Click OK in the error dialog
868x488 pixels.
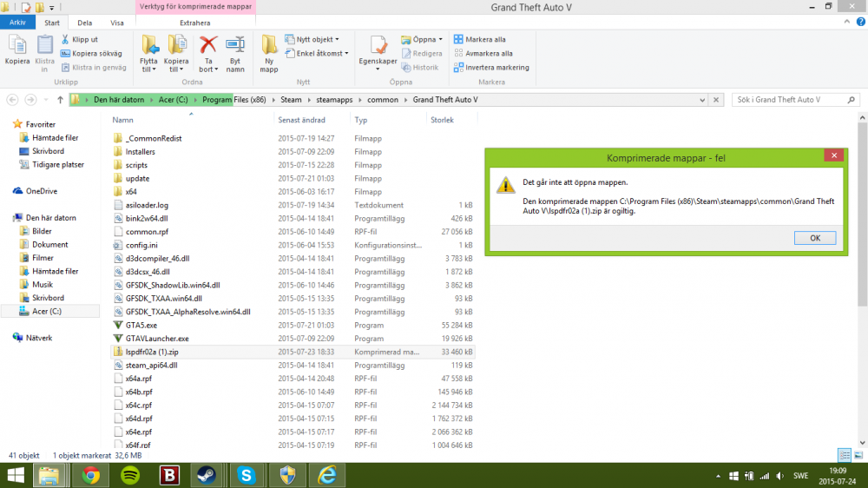pyautogui.click(x=815, y=238)
